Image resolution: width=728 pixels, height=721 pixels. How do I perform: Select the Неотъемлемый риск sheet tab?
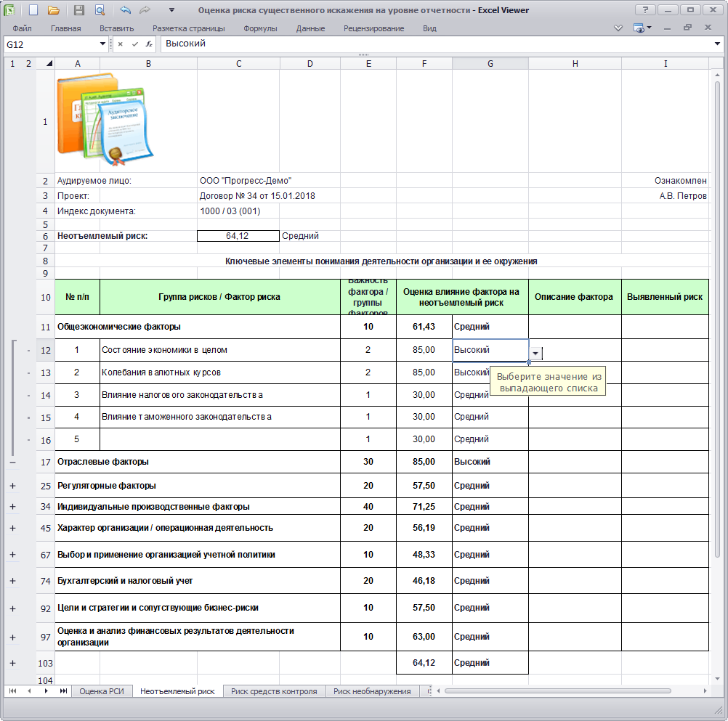pos(177,691)
